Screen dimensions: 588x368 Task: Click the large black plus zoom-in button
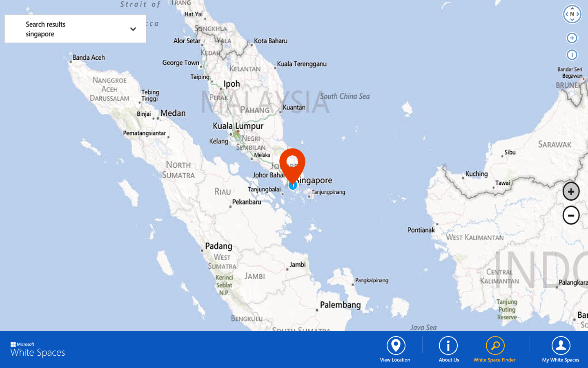571,191
